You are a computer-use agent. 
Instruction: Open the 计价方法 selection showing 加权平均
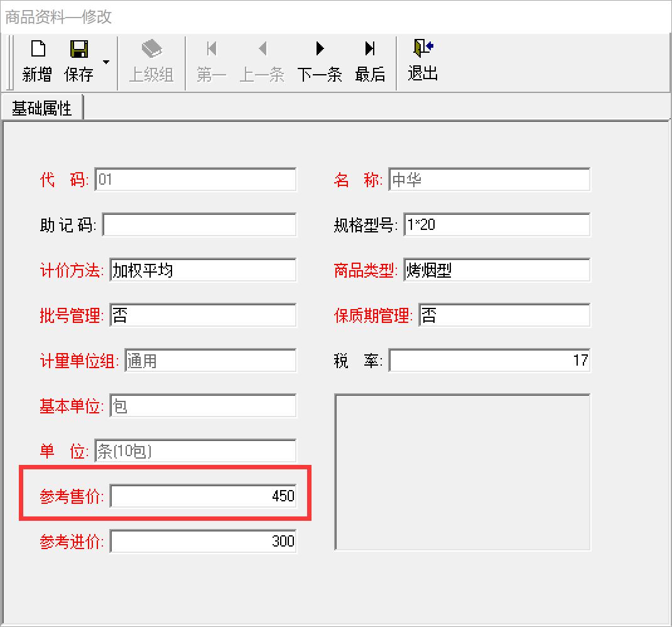coord(202,270)
